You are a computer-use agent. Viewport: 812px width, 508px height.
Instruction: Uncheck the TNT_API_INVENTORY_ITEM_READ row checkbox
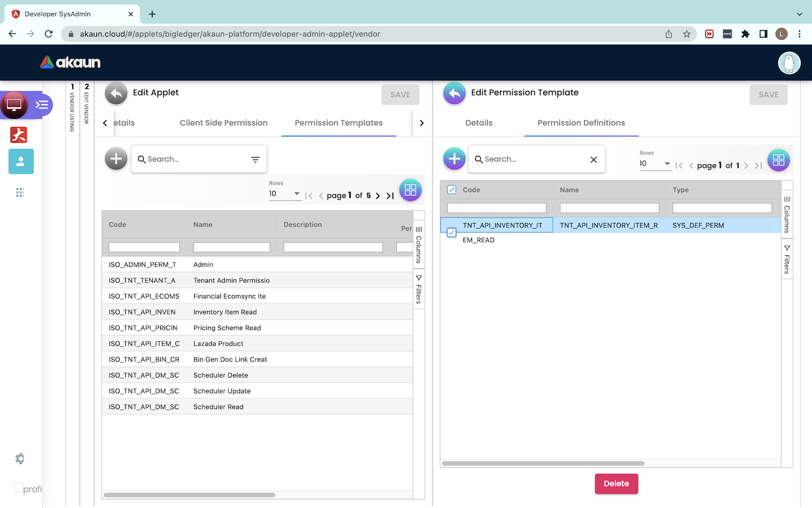[x=452, y=232]
